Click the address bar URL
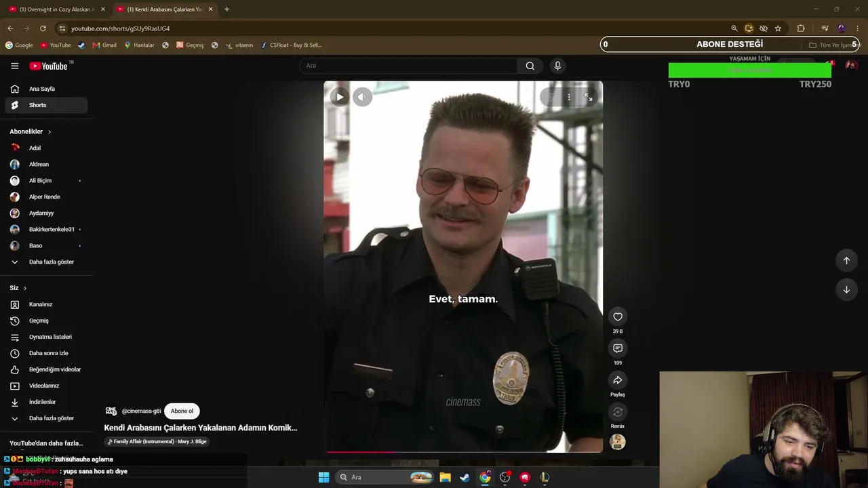868x488 pixels. [x=121, y=28]
